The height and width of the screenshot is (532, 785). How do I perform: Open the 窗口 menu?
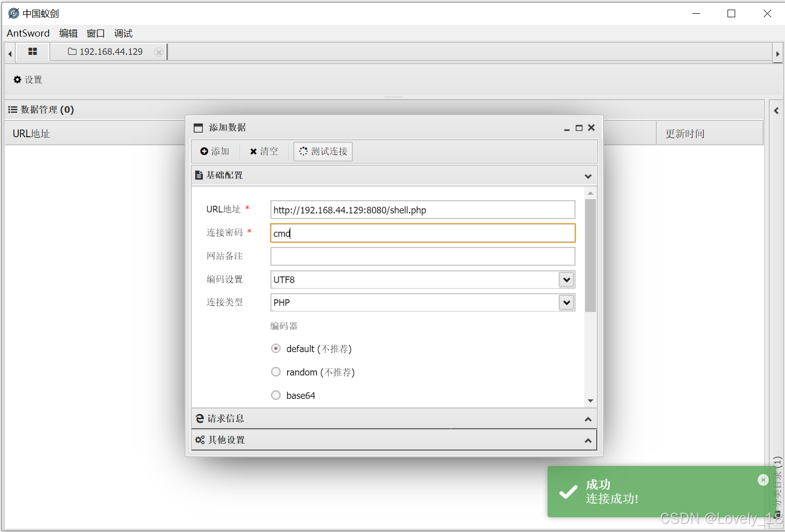point(96,33)
